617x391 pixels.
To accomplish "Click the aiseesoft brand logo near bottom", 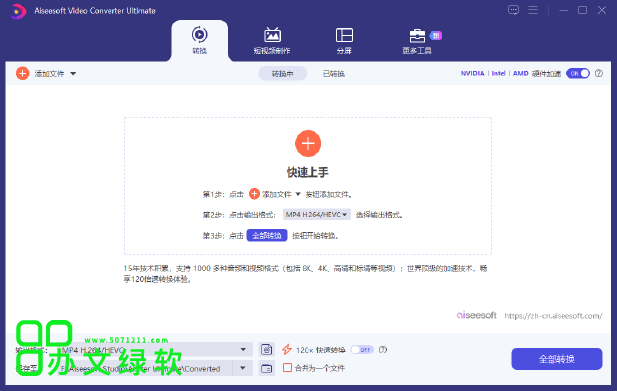I will tap(477, 315).
